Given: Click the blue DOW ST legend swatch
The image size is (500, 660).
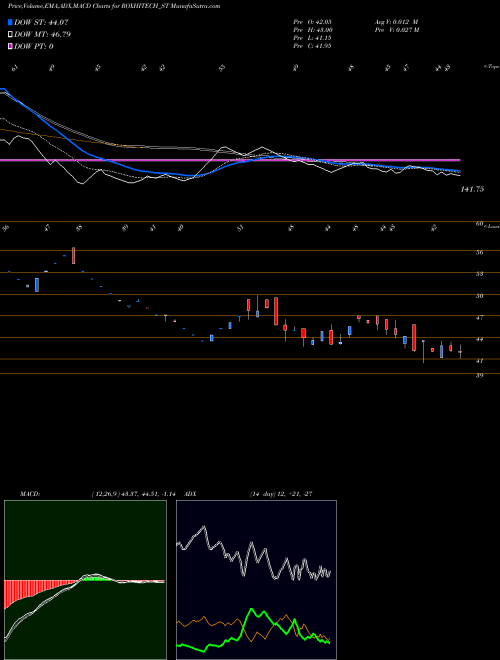Looking at the screenshot, I should (10, 22).
